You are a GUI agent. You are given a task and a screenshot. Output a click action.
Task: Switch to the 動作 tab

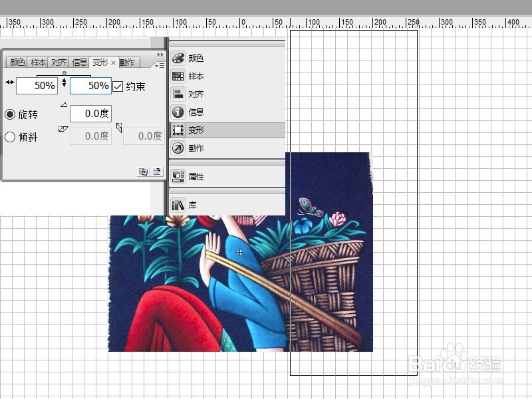pos(128,62)
